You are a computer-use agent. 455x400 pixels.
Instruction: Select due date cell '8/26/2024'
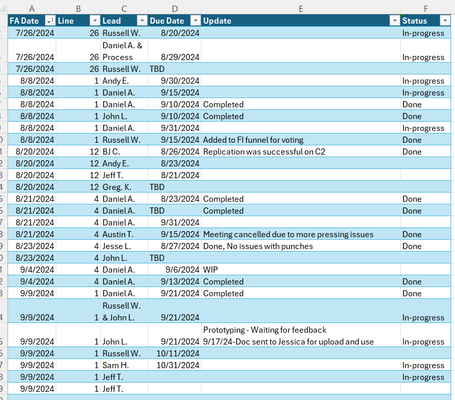[175, 152]
